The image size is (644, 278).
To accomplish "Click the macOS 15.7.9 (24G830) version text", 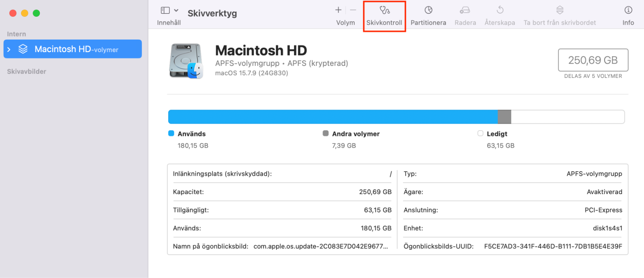I will pos(252,73).
